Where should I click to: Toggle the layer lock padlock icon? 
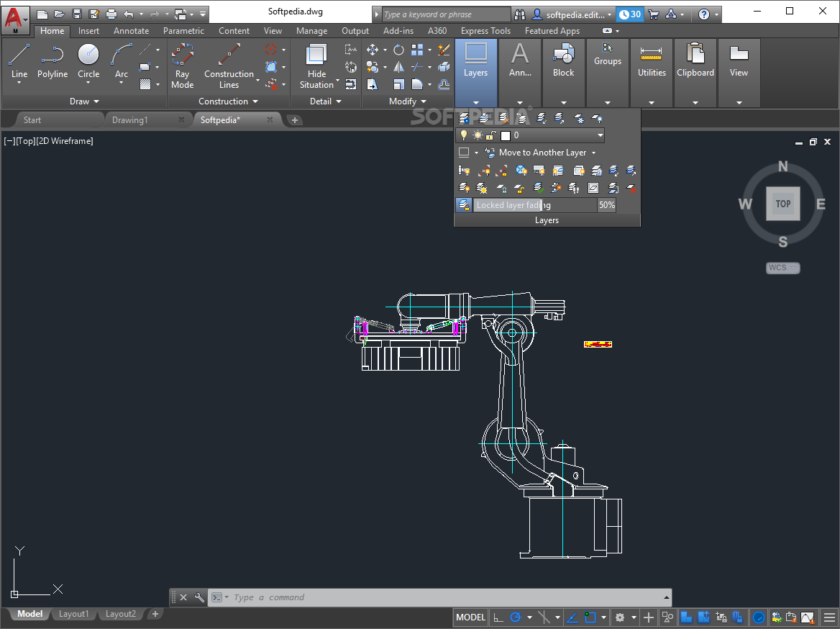coord(490,135)
